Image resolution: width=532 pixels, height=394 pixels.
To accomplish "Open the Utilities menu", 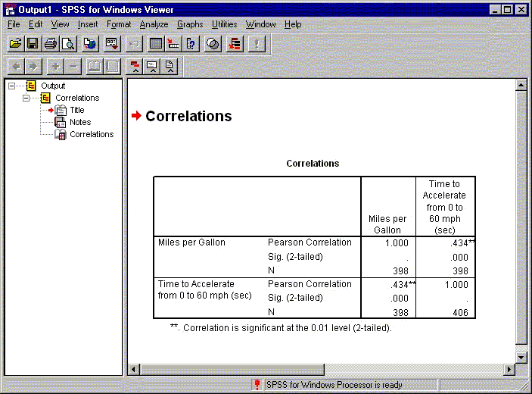I will pos(224,24).
